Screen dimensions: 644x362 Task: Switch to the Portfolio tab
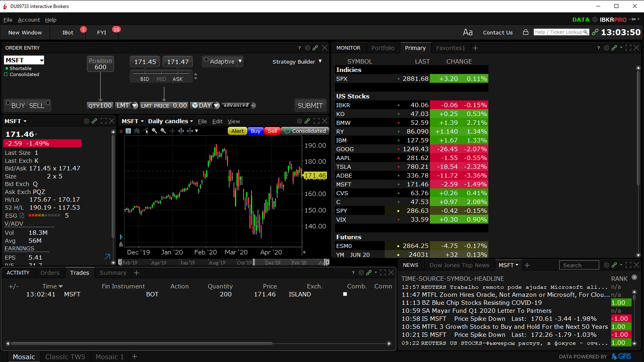(383, 48)
